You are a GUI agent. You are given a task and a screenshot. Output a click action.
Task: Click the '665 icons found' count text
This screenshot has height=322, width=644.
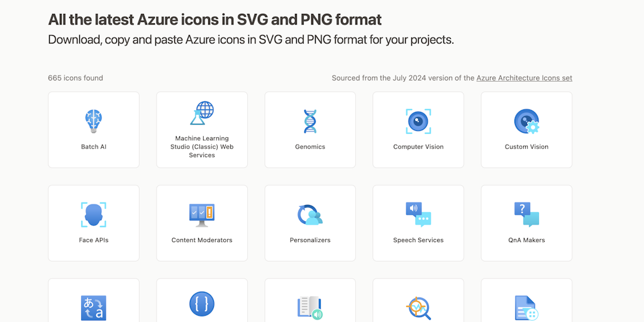75,78
